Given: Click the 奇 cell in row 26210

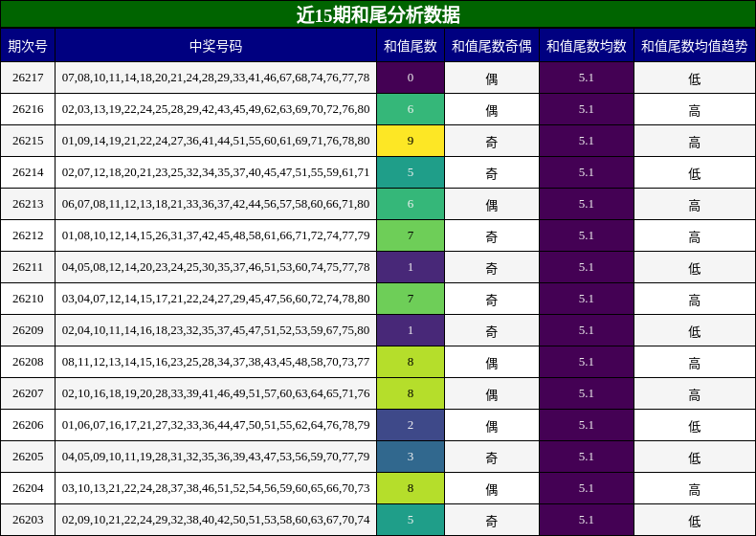Looking at the screenshot, I should [491, 299].
